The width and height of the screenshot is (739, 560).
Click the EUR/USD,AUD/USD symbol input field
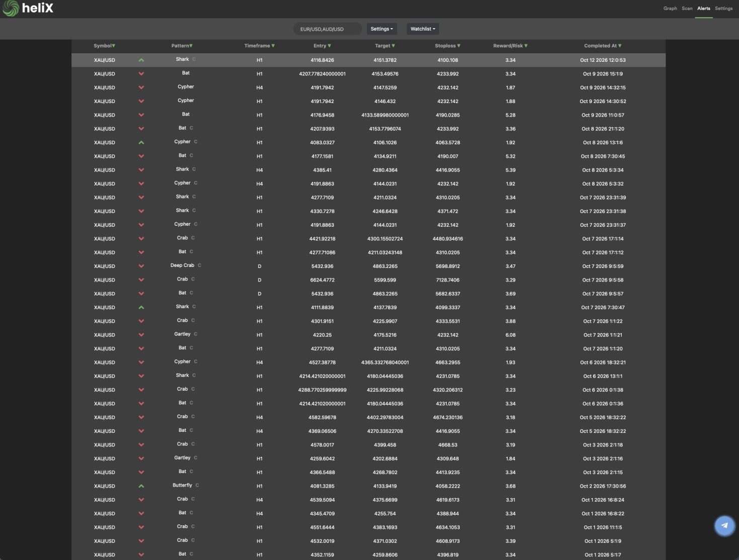pyautogui.click(x=327, y=29)
